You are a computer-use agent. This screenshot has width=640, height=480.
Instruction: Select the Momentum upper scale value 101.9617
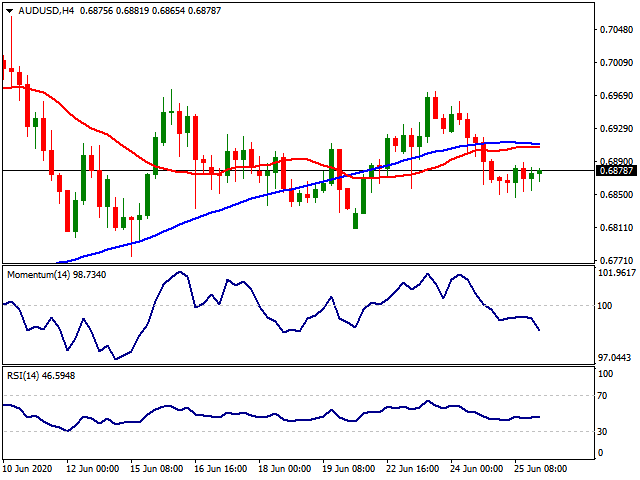tap(617, 273)
